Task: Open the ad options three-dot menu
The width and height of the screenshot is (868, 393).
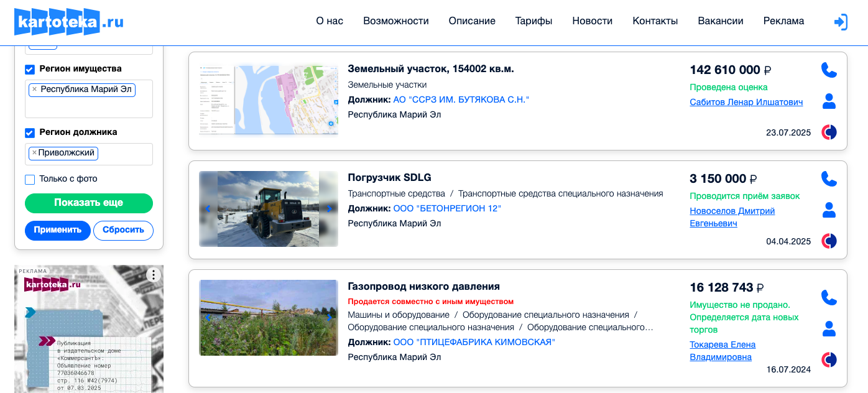Action: coord(154,275)
